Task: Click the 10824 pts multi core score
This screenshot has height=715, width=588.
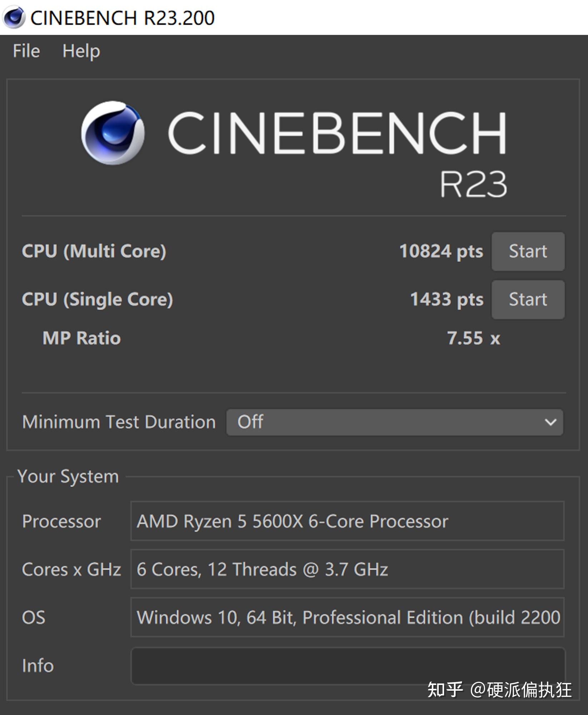Action: (x=441, y=251)
